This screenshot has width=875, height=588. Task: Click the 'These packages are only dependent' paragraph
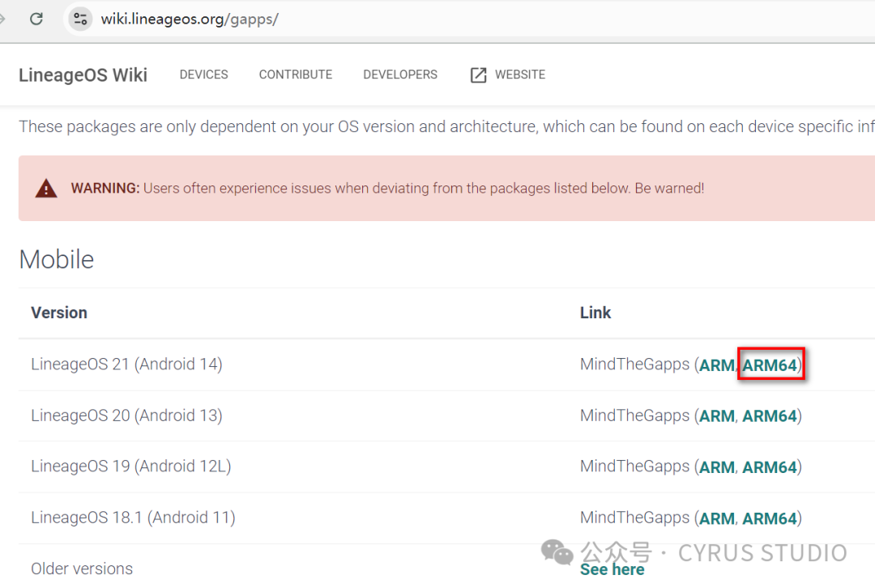click(x=446, y=126)
